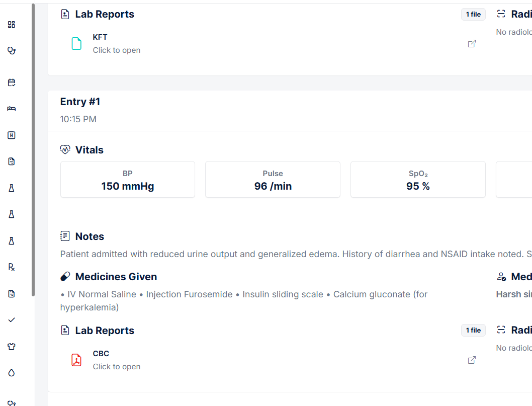Select the BP 150 mmHg vitals card
532x406 pixels.
click(x=128, y=180)
